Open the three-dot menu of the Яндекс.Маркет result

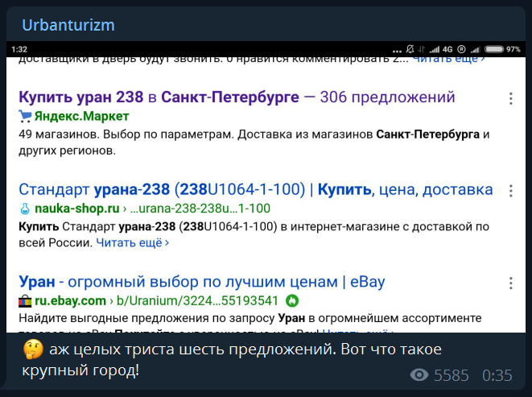point(510,98)
